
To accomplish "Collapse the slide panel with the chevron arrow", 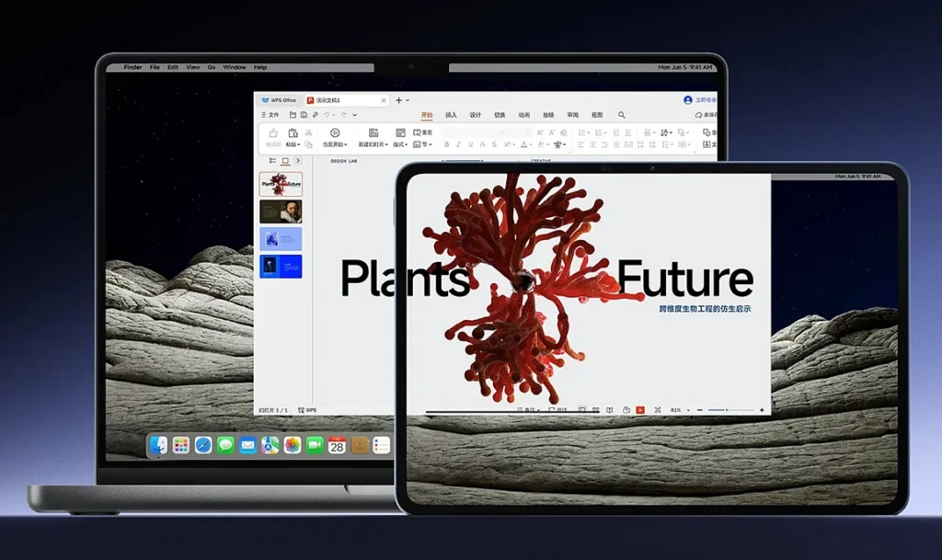I will (298, 160).
